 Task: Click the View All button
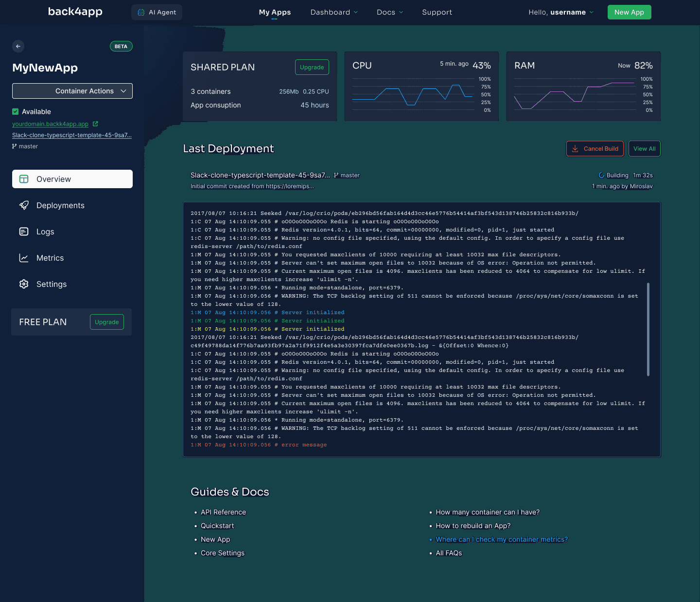tap(645, 149)
